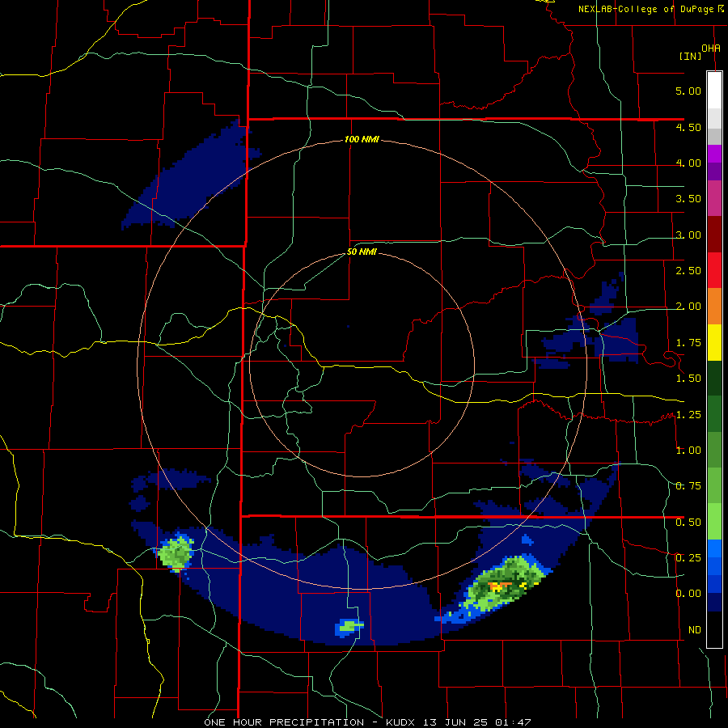Click the small green cell at the bottom center
Viewport: 728px width, 728px height.
pos(349,627)
